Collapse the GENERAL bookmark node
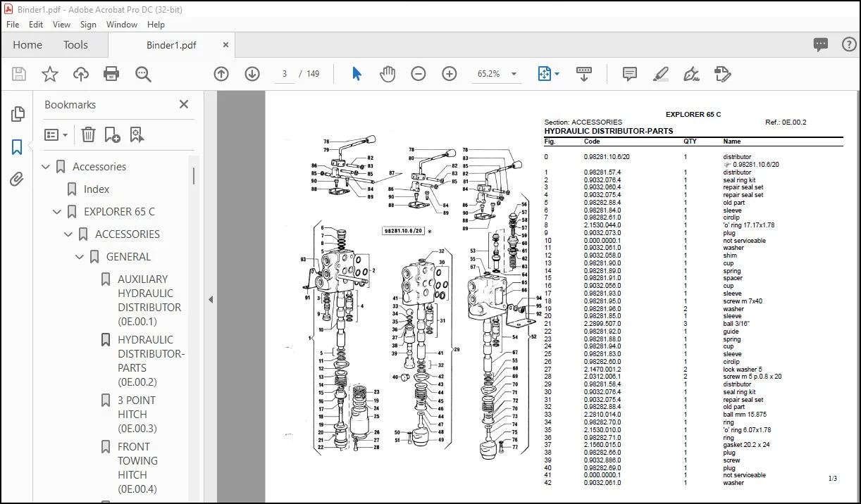This screenshot has height=504, width=861. (x=80, y=257)
